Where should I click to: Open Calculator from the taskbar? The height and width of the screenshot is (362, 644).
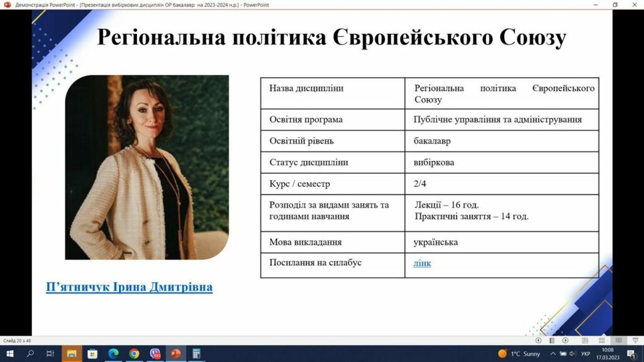coord(196,353)
